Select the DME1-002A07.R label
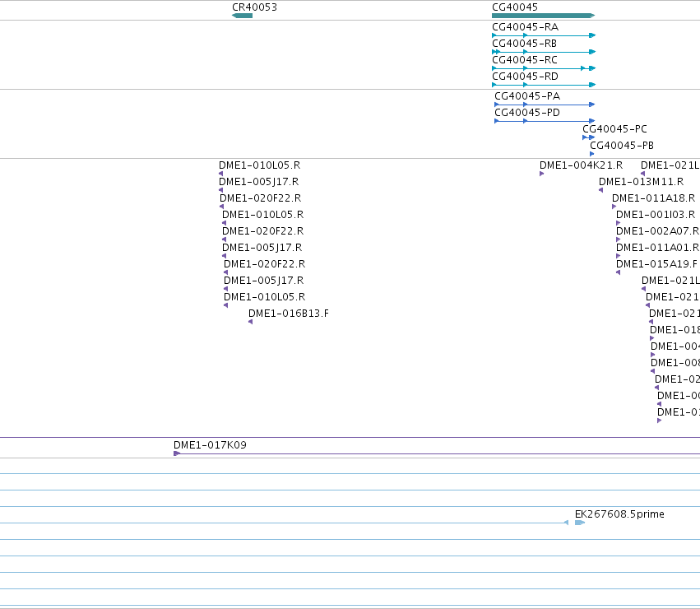Image resolution: width=700 pixels, height=609 pixels. coord(657,231)
